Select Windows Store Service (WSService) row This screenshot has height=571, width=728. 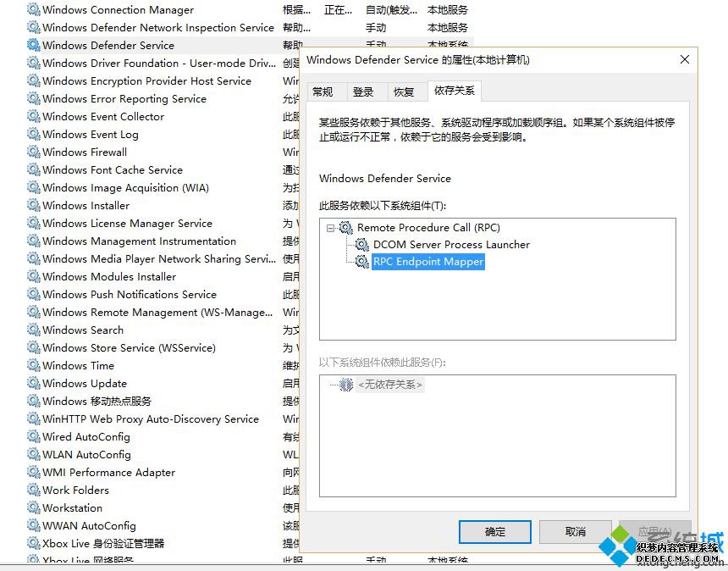tap(129, 347)
